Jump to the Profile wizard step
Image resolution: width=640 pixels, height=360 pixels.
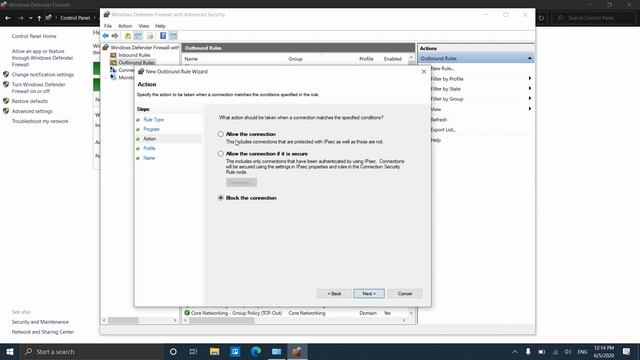click(149, 148)
